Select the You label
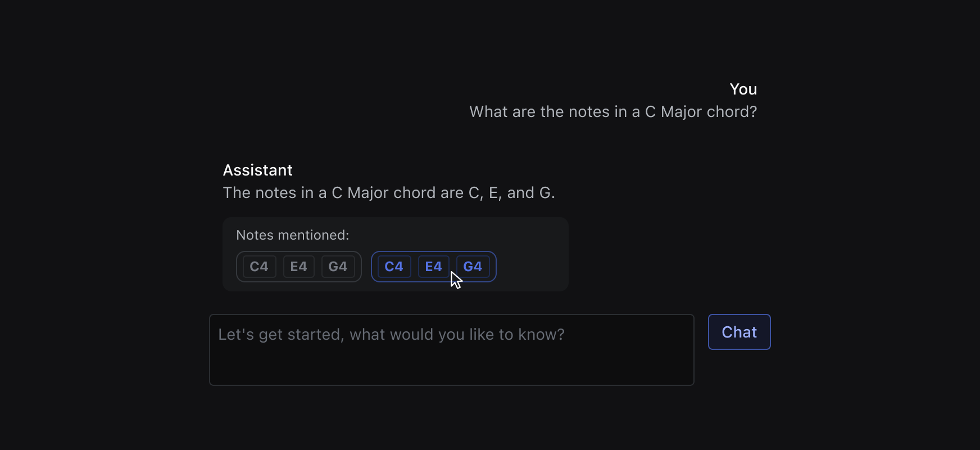The image size is (980, 450). [743, 88]
